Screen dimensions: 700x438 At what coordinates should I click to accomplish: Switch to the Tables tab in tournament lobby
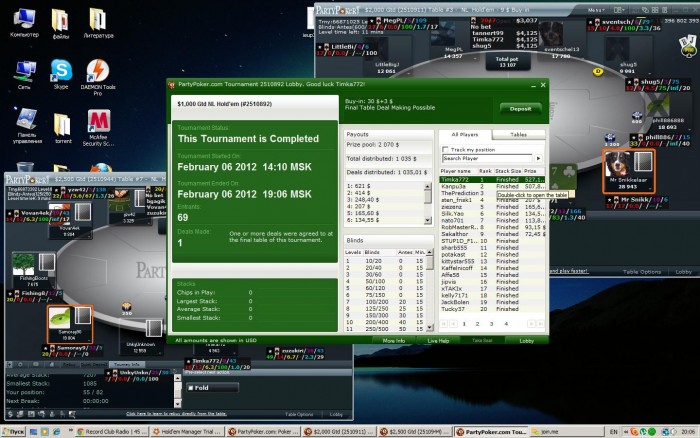click(x=518, y=134)
